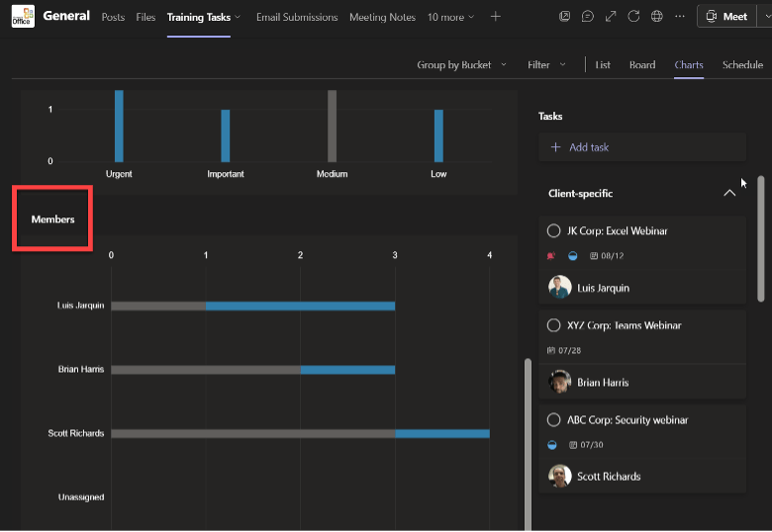Collapse the Client-specific bucket section
Image resolution: width=772 pixels, height=532 pixels.
[x=729, y=193]
